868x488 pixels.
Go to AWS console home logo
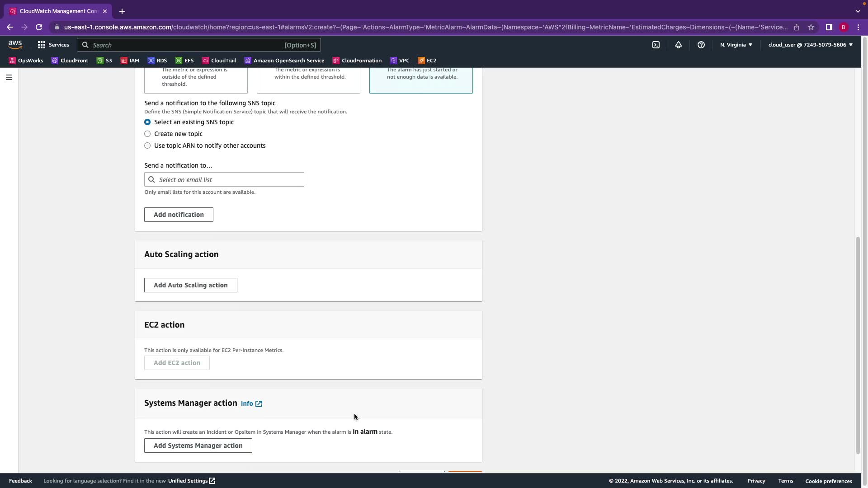pyautogui.click(x=15, y=45)
